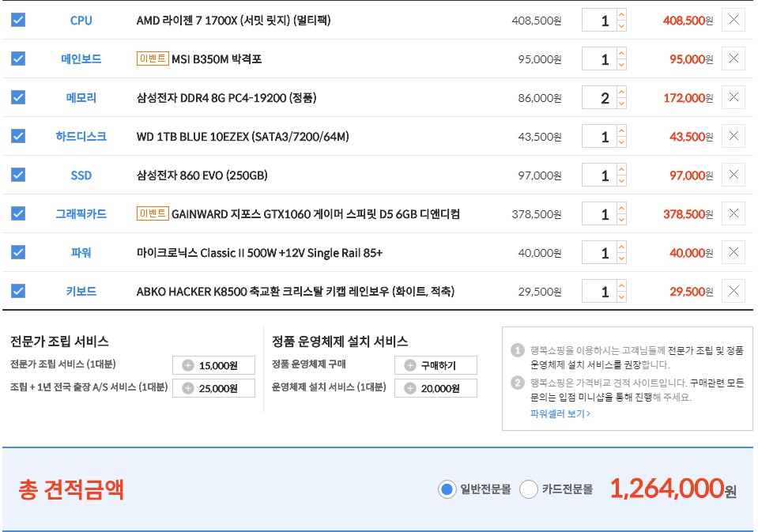758x532 pixels.
Task: Increase 메모리 quantity with up arrow
Action: pos(622,92)
